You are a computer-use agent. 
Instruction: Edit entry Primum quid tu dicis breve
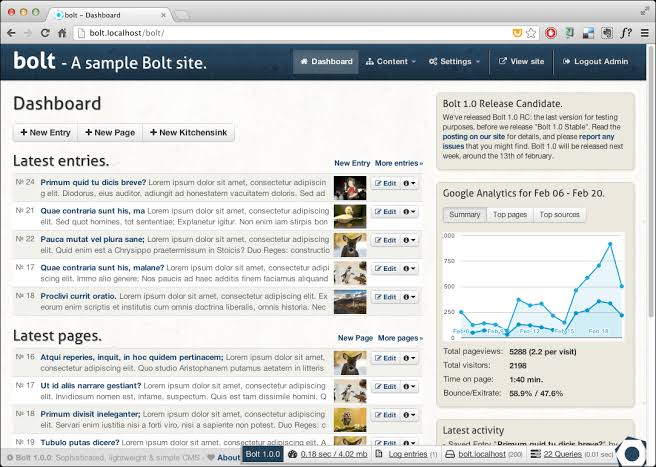[x=385, y=183]
